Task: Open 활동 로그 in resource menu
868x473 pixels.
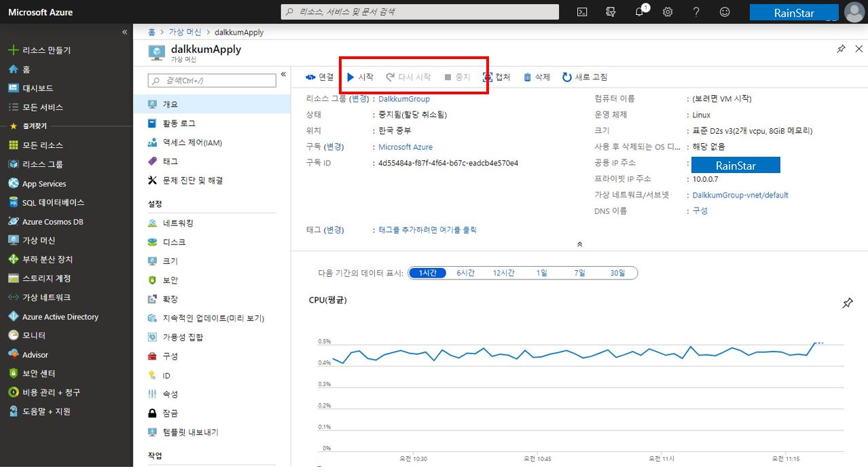Action: 212,123
